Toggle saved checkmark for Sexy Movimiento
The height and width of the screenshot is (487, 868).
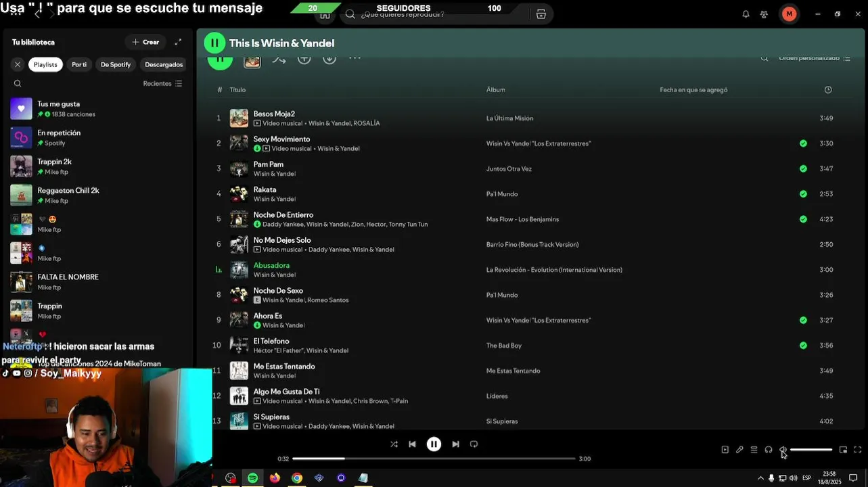[803, 143]
